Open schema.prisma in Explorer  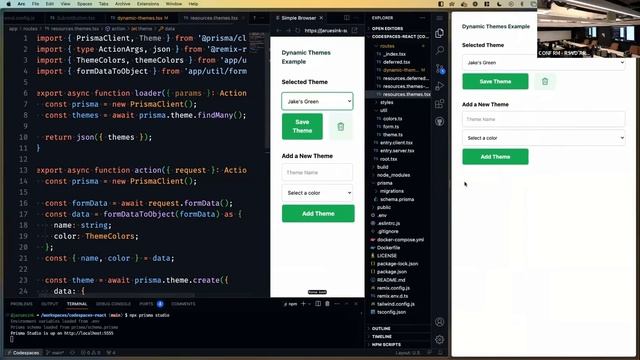[397, 199]
